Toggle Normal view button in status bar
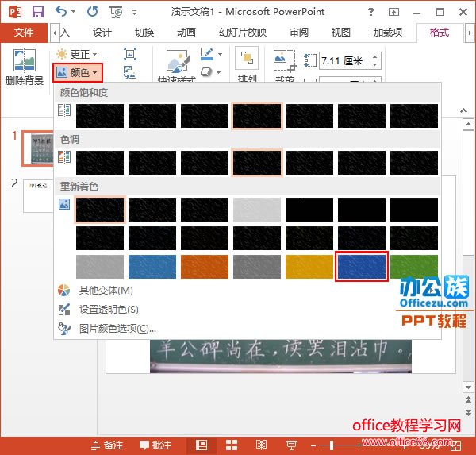Screen dimensions: 476x455 pyautogui.click(x=202, y=445)
